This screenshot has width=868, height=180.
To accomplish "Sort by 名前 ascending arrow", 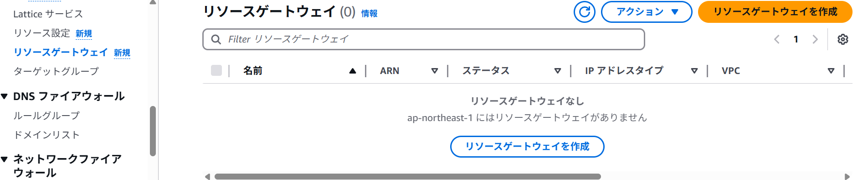I will click(x=352, y=71).
